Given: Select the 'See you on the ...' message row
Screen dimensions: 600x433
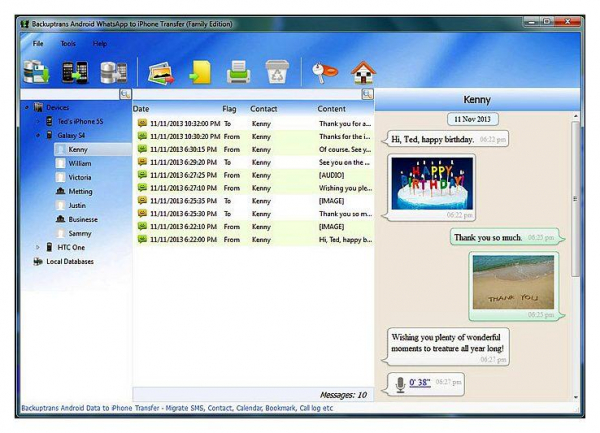Looking at the screenshot, I should click(253, 162).
